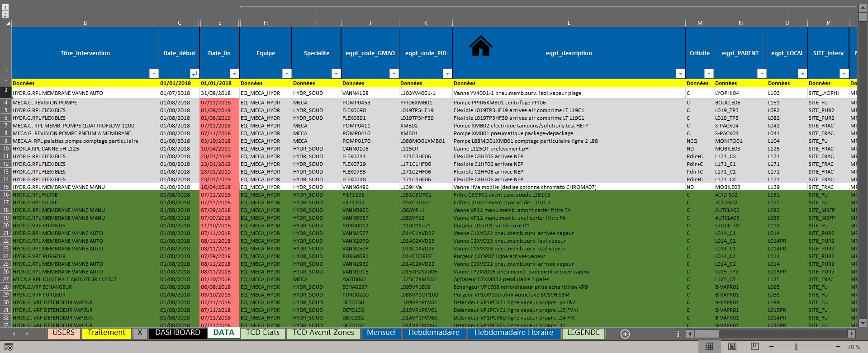Image resolution: width=868 pixels, height=353 pixels.
Task: Open the TCD Avcmt Zones sheet tab
Action: tap(323, 333)
